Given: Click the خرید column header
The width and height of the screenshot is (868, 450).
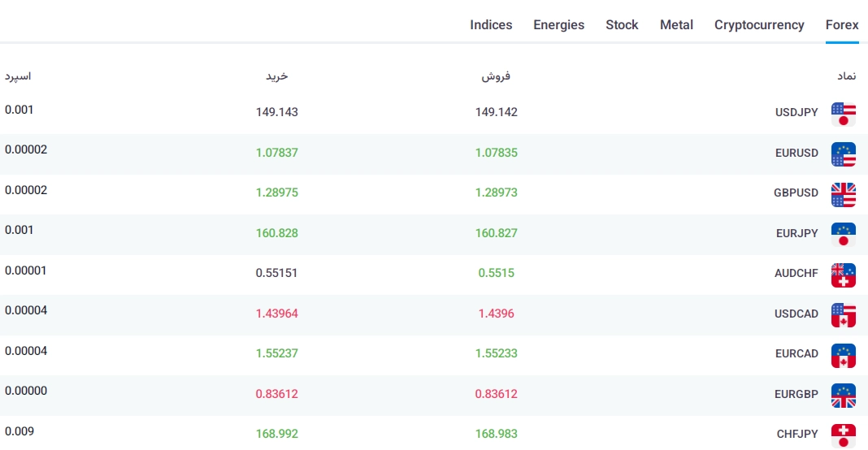Looking at the screenshot, I should click(277, 76).
